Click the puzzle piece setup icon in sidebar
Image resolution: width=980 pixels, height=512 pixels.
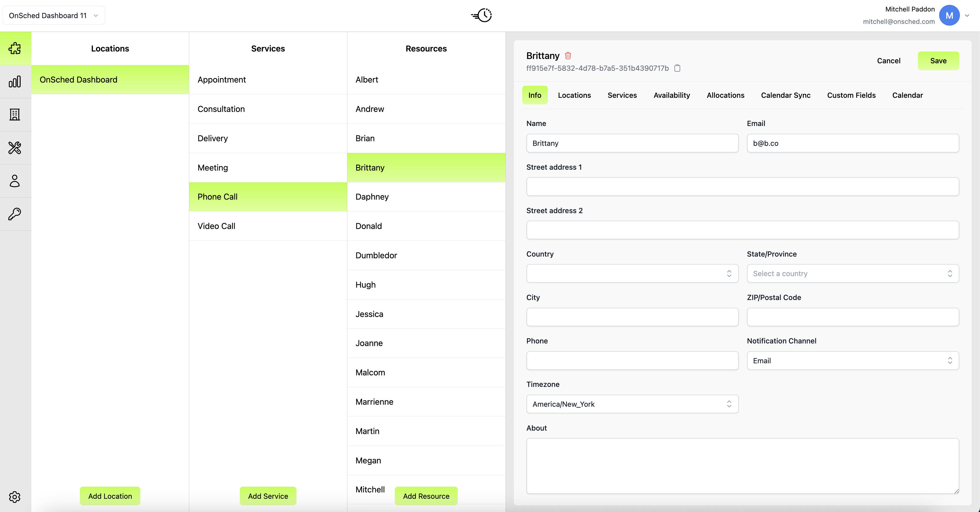(15, 48)
